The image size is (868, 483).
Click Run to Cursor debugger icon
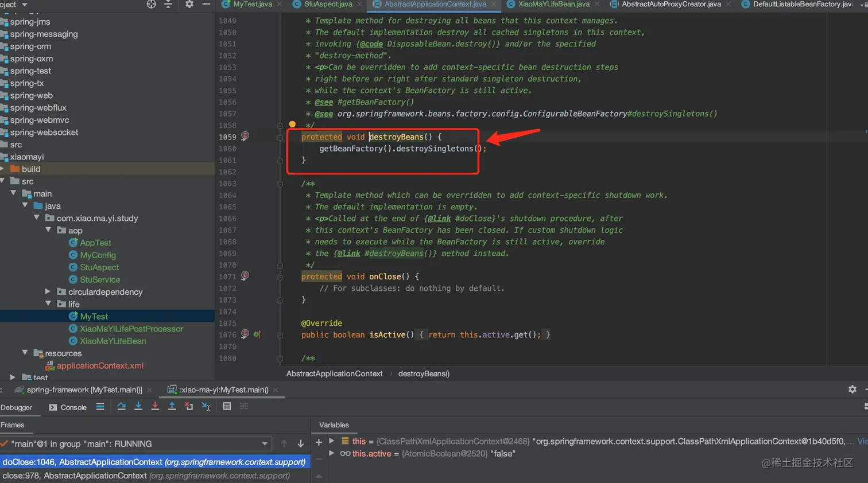coord(206,406)
